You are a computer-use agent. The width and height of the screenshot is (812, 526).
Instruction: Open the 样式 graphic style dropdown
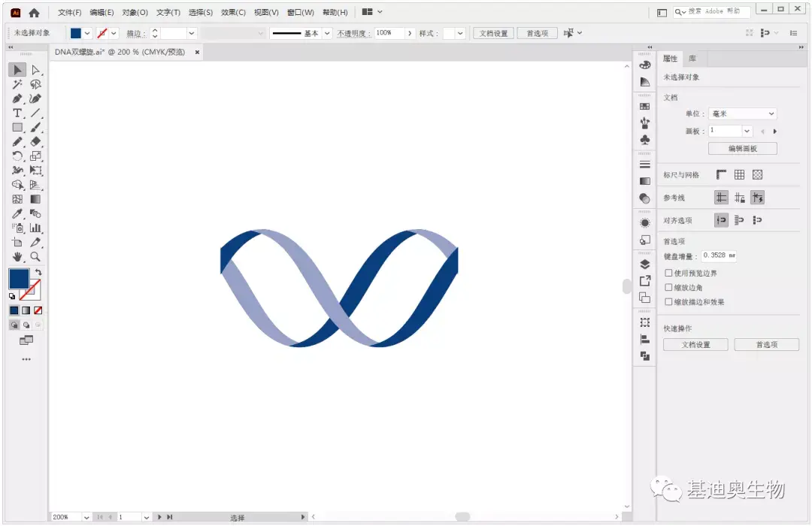(x=460, y=34)
